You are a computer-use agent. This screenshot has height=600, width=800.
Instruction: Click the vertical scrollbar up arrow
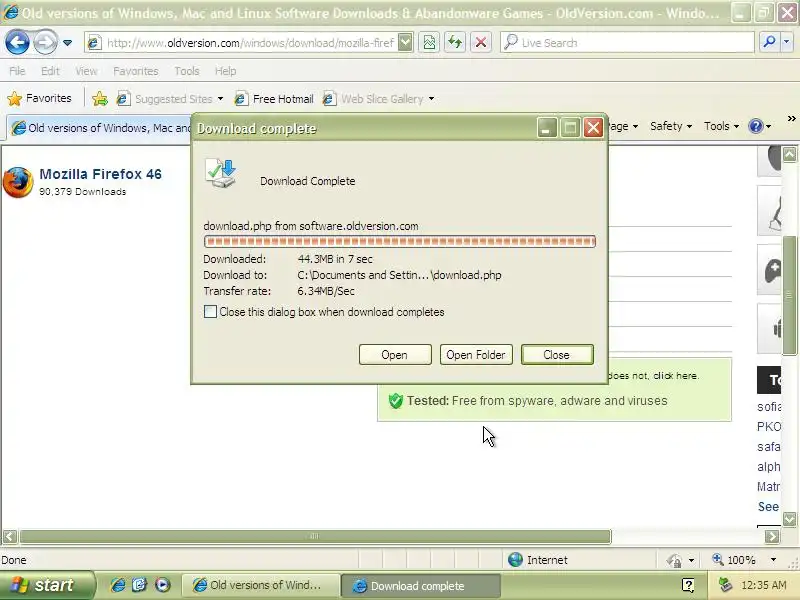[789, 154]
